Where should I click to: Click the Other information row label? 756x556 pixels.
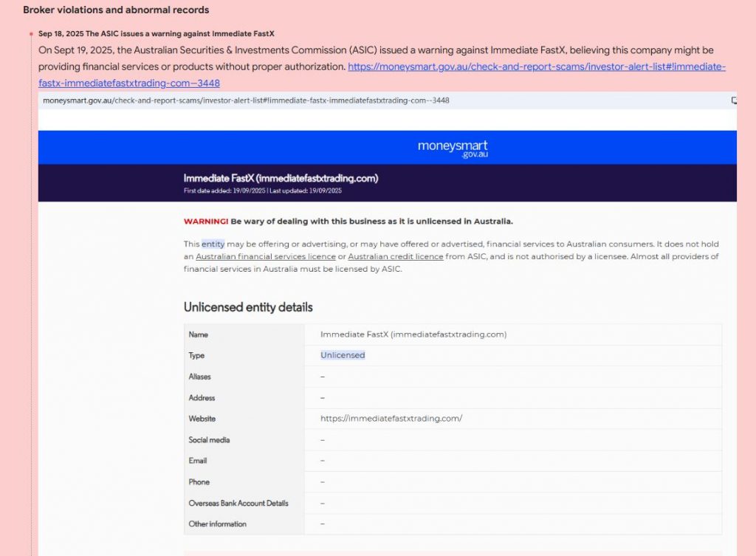tap(217, 524)
